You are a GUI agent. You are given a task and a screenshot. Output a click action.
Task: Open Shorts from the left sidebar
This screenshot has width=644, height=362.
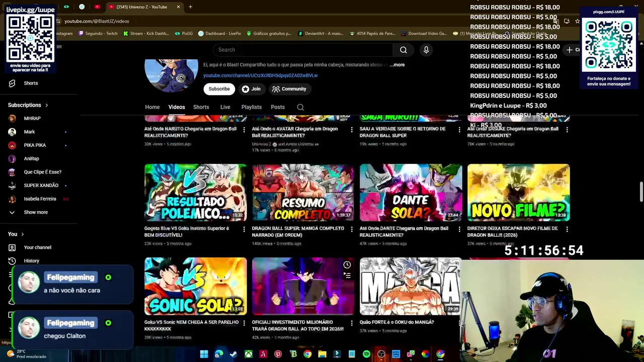[31, 83]
